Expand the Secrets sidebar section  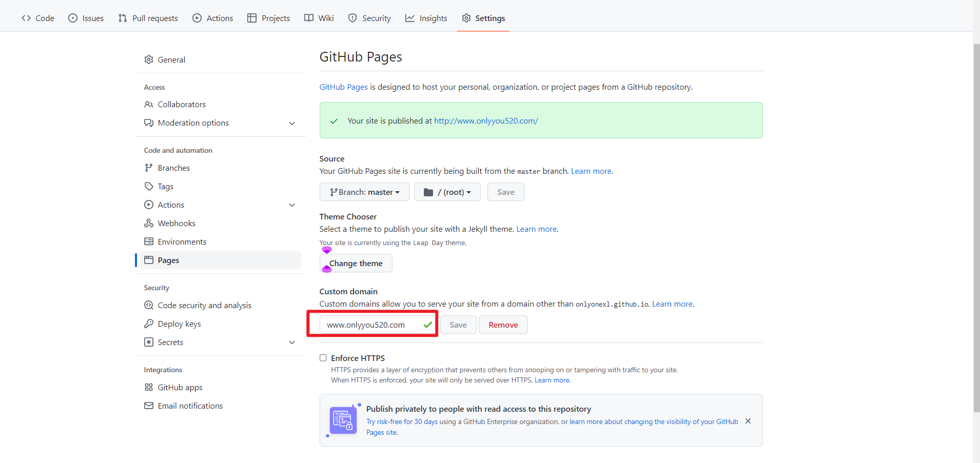point(292,342)
